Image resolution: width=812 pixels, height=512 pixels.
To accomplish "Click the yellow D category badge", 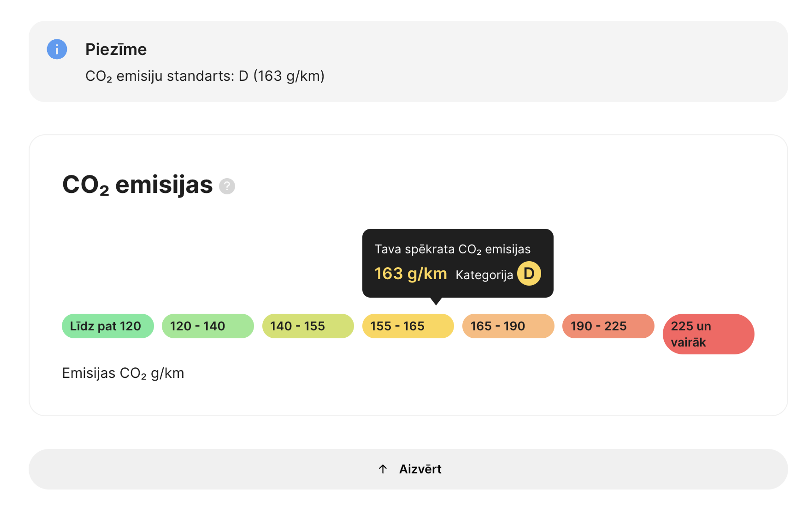I will 529,273.
